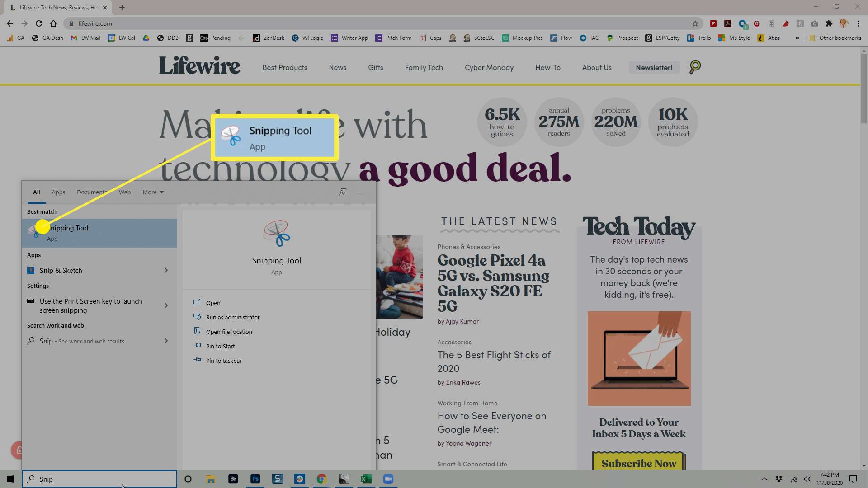Viewport: 868px width, 488px height.
Task: Open the Gifts nav link
Action: tap(376, 67)
